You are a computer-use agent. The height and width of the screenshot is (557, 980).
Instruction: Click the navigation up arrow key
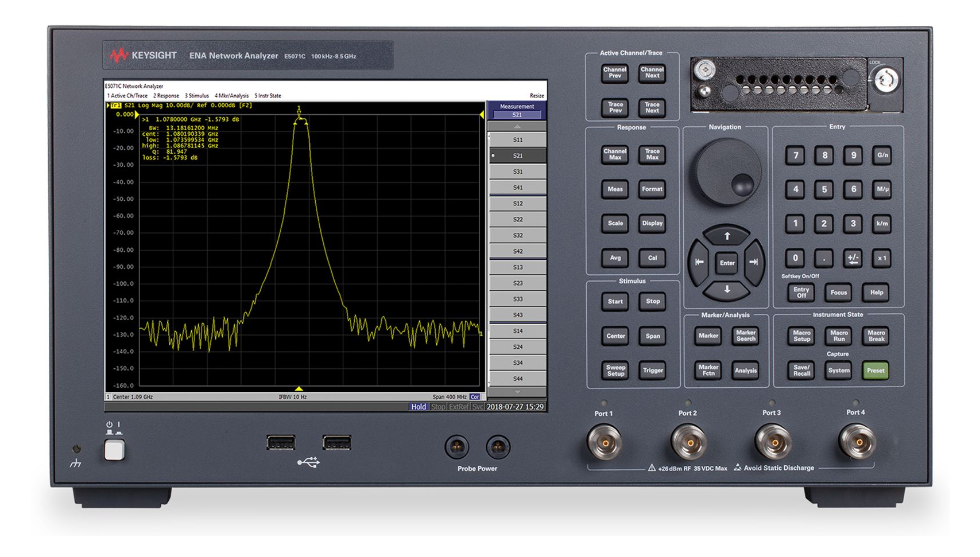point(727,236)
